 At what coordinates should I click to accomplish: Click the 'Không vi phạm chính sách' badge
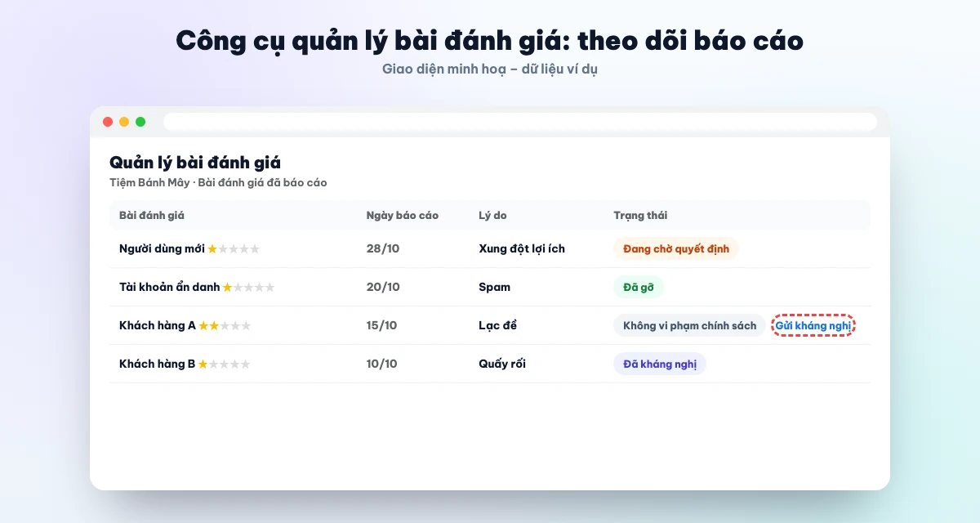(689, 325)
